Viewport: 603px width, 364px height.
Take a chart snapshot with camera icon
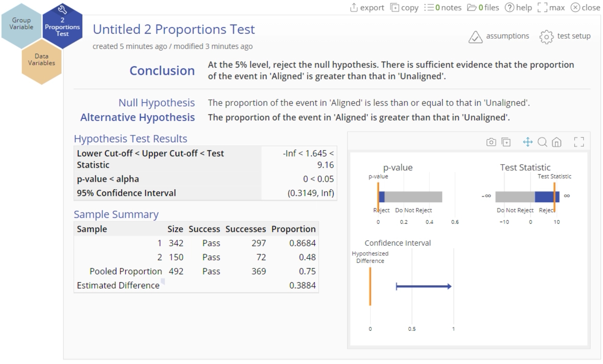tap(491, 142)
